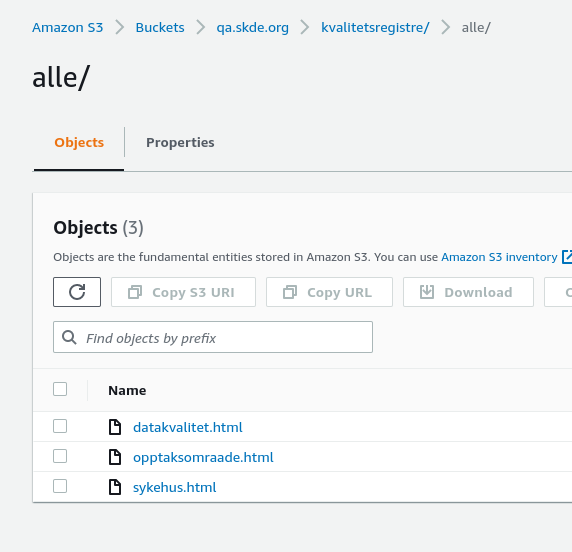Click the refresh objects icon button
Image resolution: width=572 pixels, height=552 pixels.
click(77, 292)
